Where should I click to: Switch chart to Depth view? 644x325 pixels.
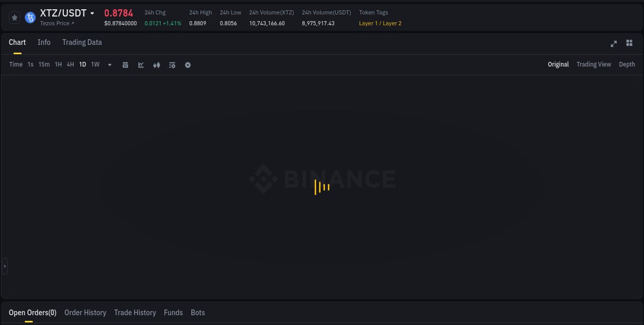(626, 64)
